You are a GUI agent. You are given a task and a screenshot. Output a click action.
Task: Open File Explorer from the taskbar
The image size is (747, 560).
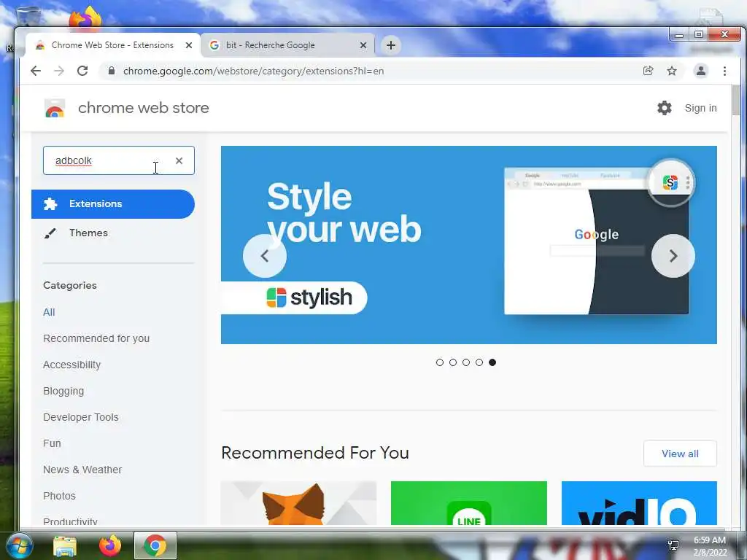click(65, 546)
